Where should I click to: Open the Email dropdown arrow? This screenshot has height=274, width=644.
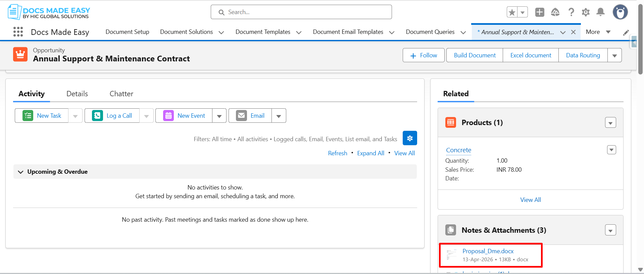[x=279, y=116]
